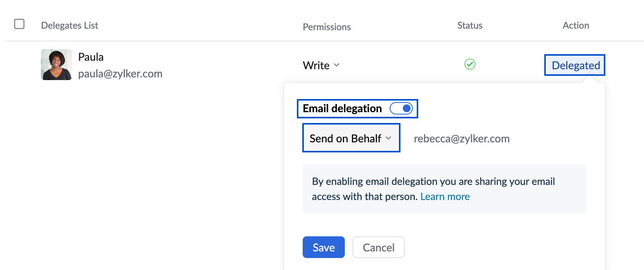Screen dimensions: 644x270
Task: Open the Learn more link
Action: pyautogui.click(x=445, y=197)
